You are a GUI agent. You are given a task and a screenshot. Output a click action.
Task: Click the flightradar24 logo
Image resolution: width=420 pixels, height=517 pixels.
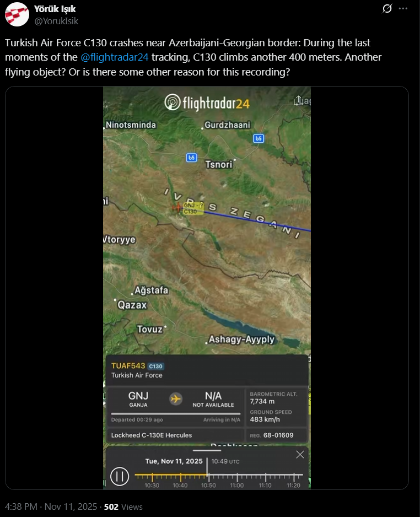point(207,103)
